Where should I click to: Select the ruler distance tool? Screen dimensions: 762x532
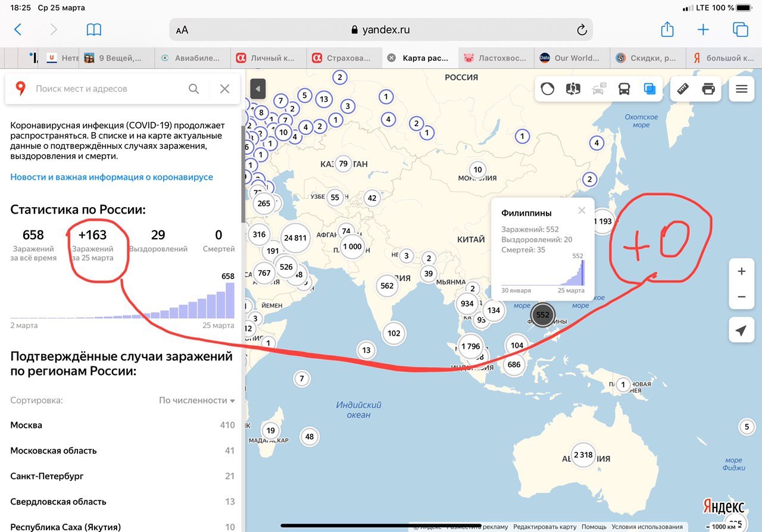click(683, 89)
